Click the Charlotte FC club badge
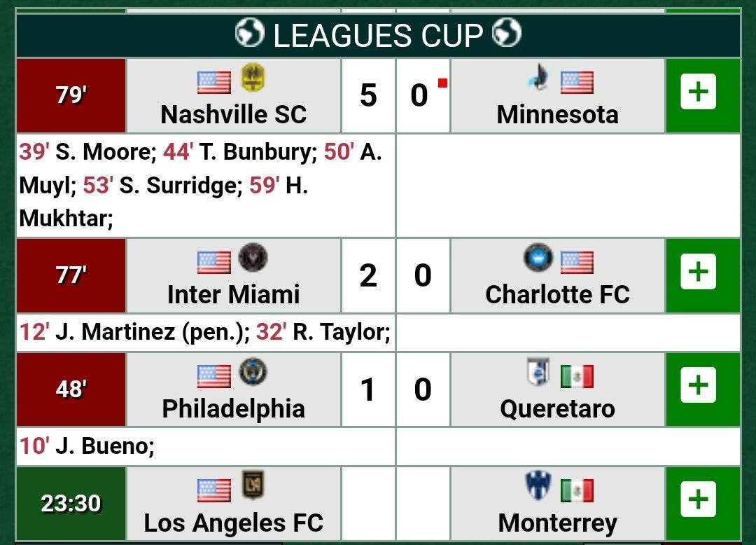This screenshot has height=545, width=756. click(538, 258)
